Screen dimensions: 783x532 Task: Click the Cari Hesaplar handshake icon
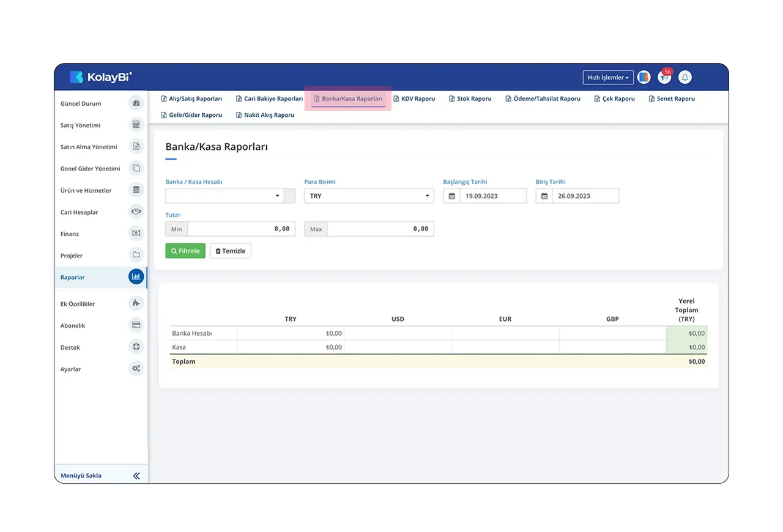coord(136,212)
